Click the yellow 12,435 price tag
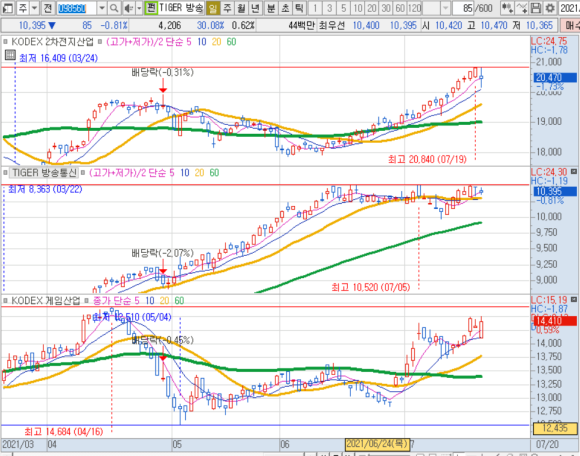Screen dimensions: 580x456 (555, 428)
